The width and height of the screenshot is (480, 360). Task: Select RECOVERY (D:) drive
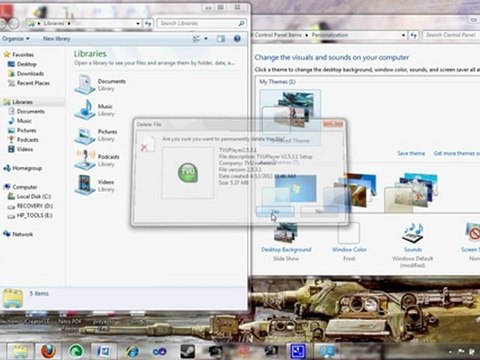point(35,206)
